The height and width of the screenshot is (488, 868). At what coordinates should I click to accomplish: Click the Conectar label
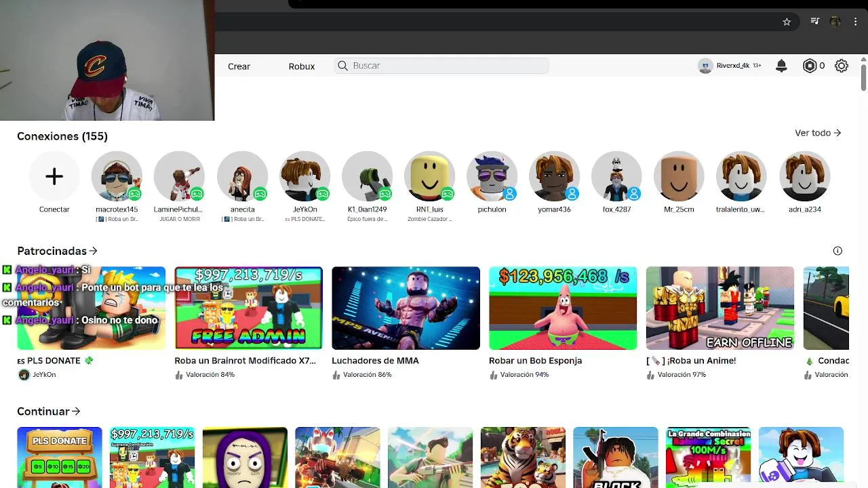click(x=54, y=209)
